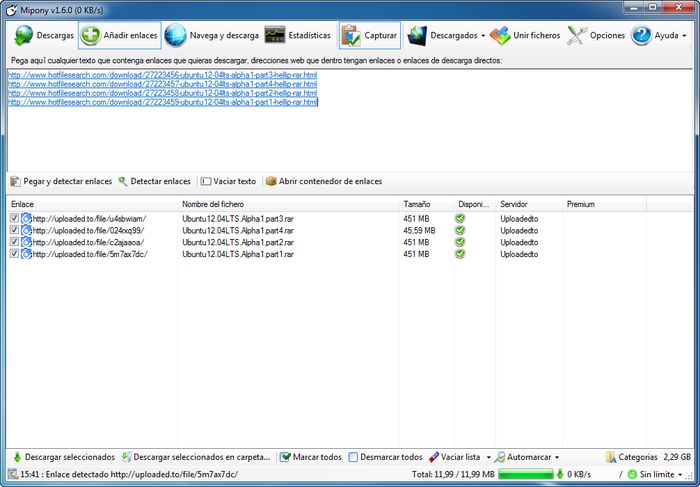The image size is (700, 487).
Task: Open Opciones tools icon
Action: (577, 35)
